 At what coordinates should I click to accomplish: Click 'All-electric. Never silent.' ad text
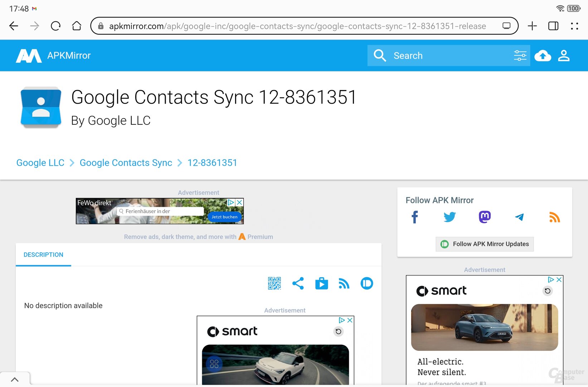click(442, 367)
